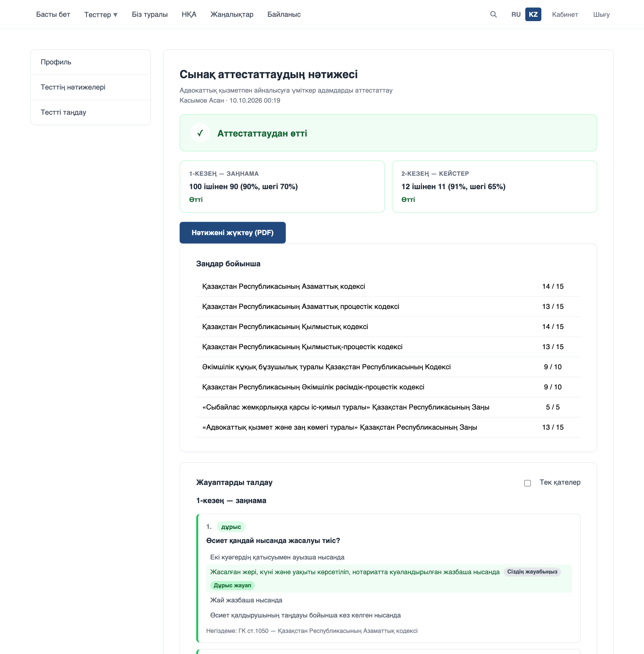This screenshot has height=654, width=644.
Task: Enable the "Тек қателер" checkbox
Action: point(527,483)
